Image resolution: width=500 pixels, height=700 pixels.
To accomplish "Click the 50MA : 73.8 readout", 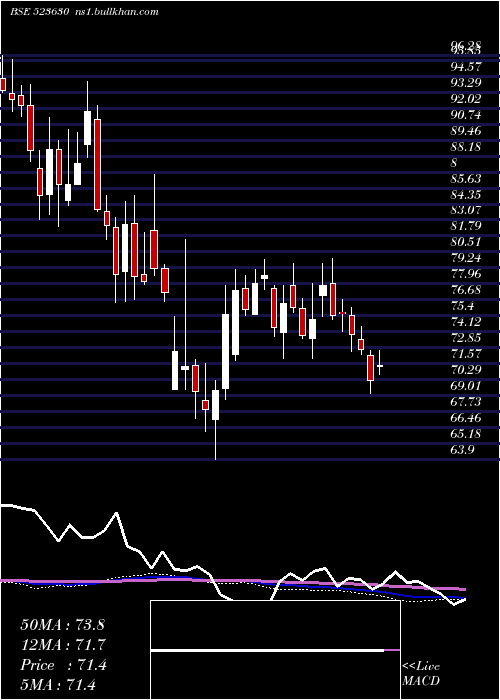I will 62,625.
